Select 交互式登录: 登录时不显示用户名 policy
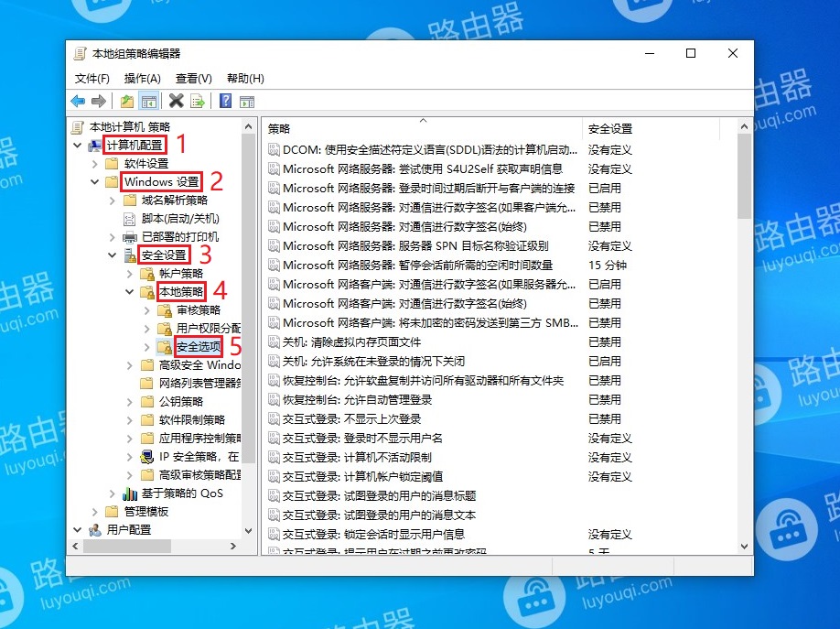This screenshot has height=629, width=840. coord(362,438)
